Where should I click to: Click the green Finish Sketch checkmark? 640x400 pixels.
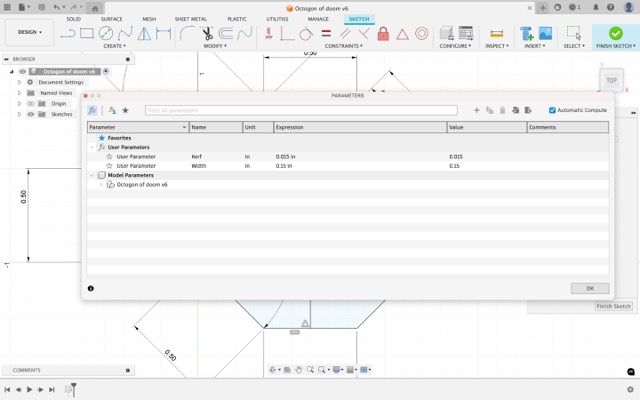616,33
